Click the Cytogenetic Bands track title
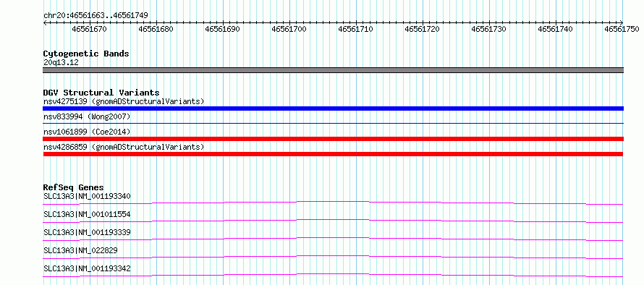Screen dimensions: 644x285 86,54
